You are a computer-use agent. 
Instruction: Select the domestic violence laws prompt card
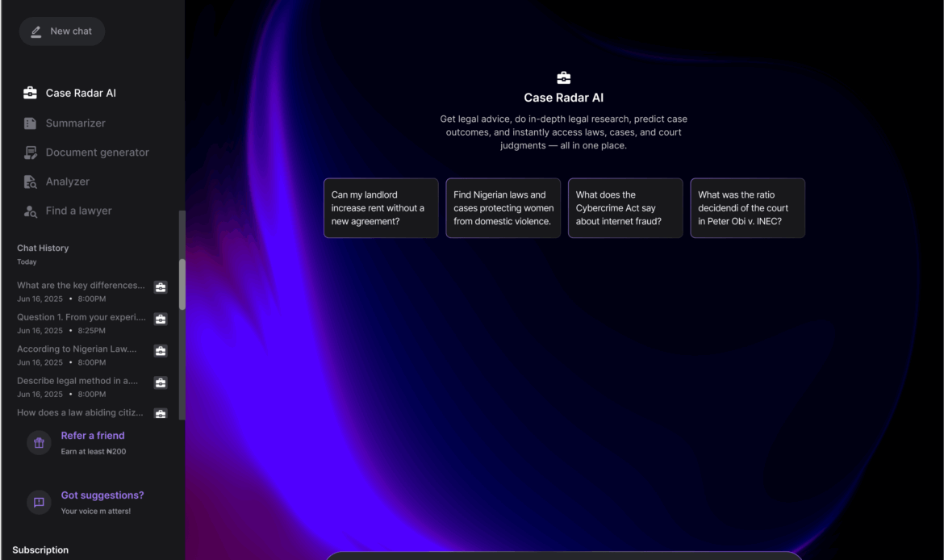tap(503, 208)
